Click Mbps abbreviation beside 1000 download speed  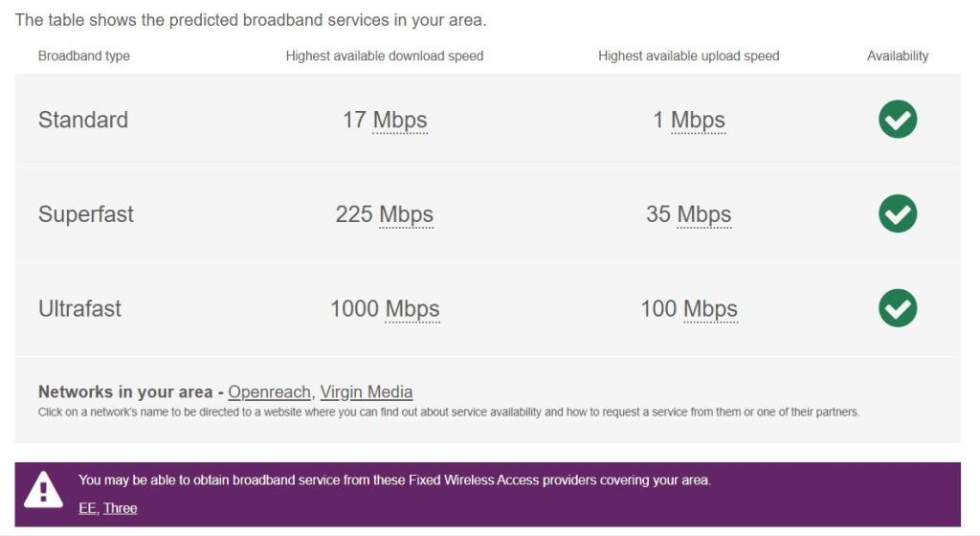click(412, 309)
